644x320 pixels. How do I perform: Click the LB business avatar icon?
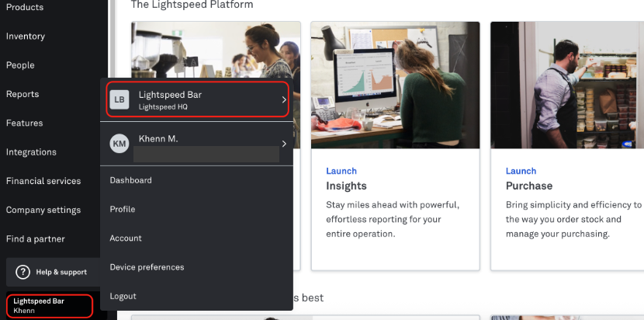pyautogui.click(x=119, y=99)
